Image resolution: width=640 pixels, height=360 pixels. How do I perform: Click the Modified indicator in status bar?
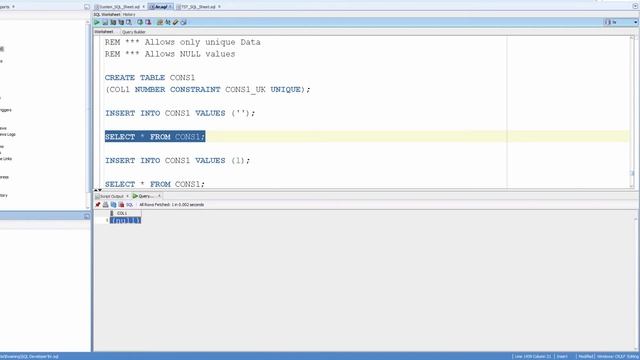[x=586, y=357]
